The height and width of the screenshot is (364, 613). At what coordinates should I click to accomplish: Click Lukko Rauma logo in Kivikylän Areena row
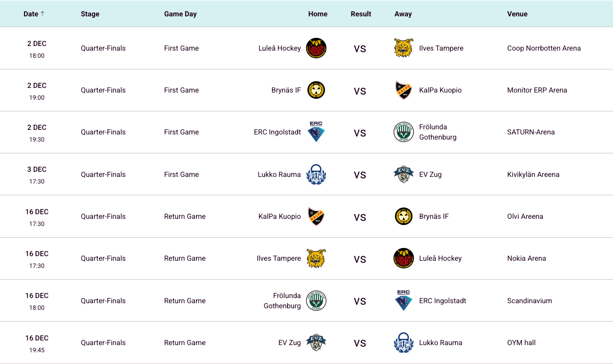[316, 174]
